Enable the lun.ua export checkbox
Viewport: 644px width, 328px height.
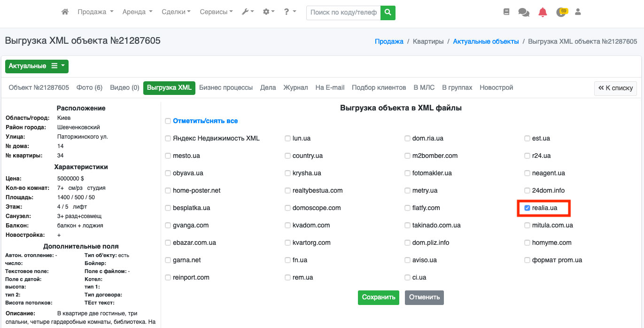pyautogui.click(x=287, y=139)
